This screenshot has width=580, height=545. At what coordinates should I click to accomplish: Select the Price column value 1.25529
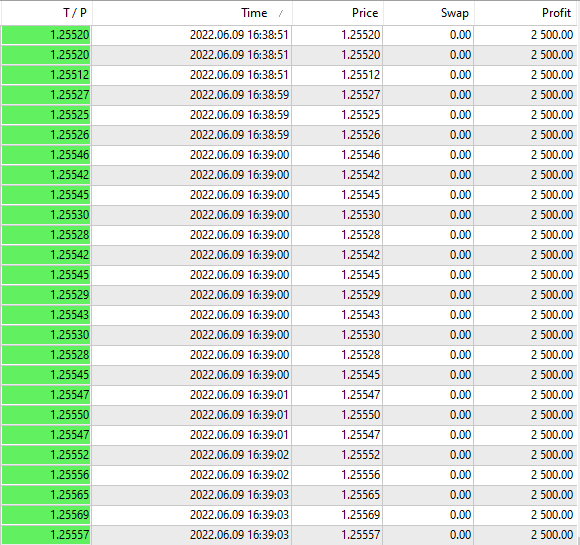[360, 295]
